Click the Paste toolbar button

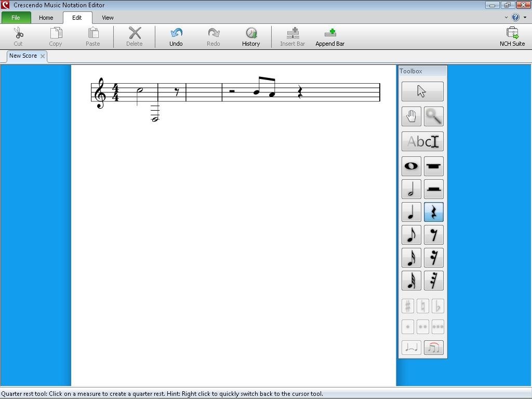(92, 37)
